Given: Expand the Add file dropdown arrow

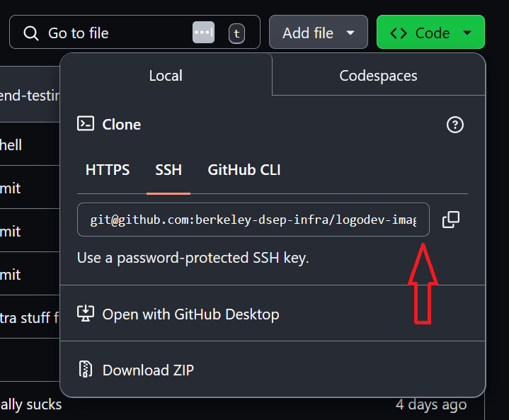Looking at the screenshot, I should (x=350, y=33).
